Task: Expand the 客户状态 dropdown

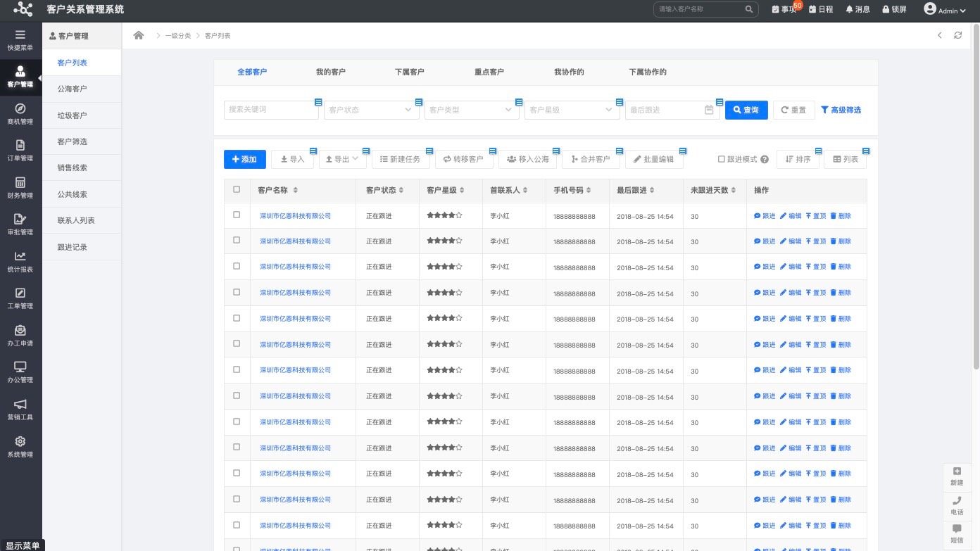Action: [x=371, y=110]
